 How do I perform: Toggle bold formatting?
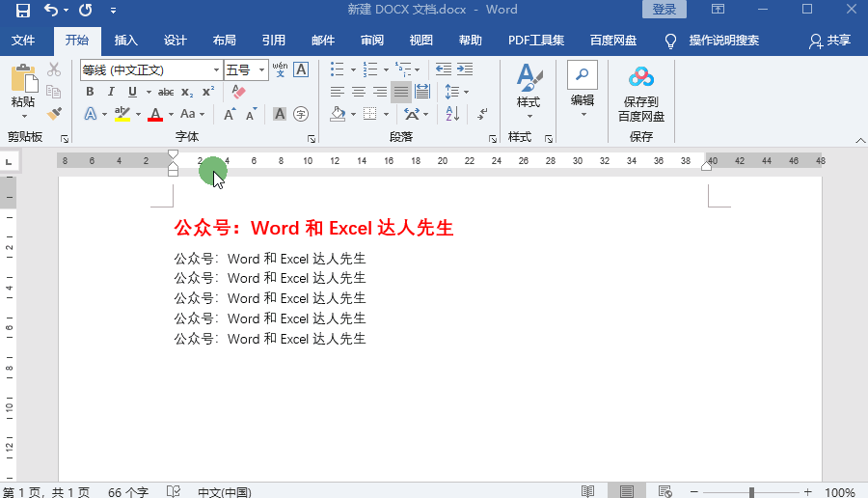pyautogui.click(x=90, y=92)
